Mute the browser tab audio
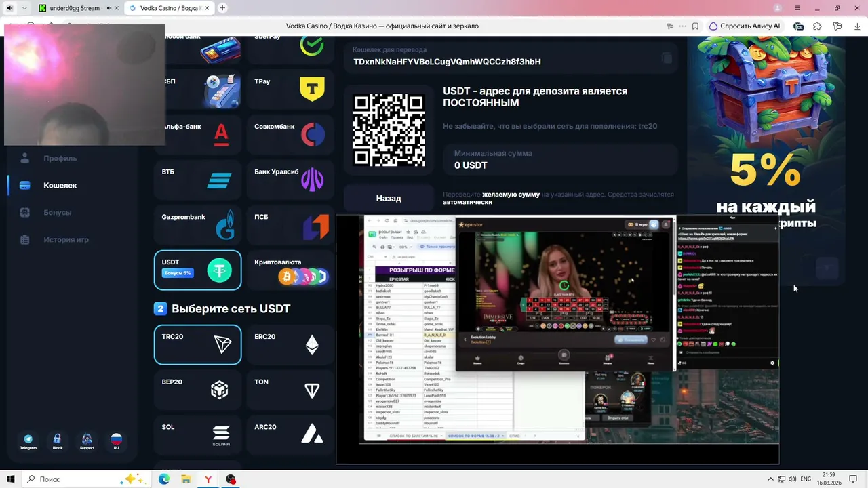Image resolution: width=868 pixels, height=488 pixels. click(x=9, y=8)
